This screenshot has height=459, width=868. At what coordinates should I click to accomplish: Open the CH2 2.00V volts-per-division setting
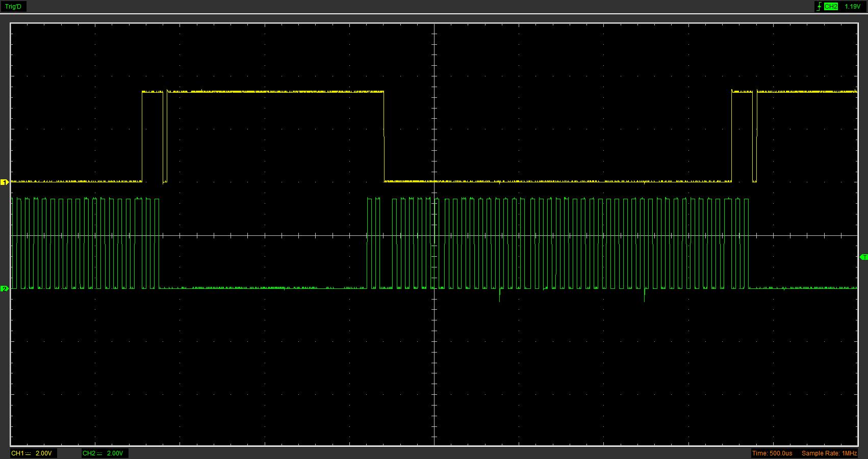click(115, 453)
